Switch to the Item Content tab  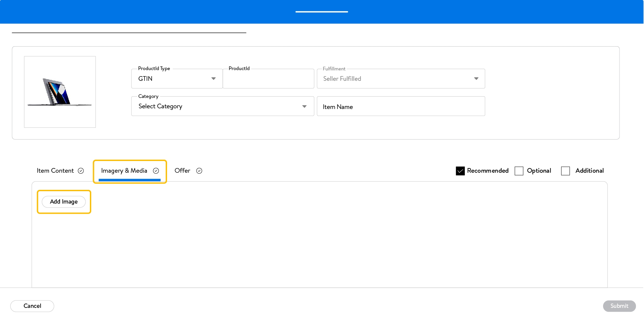60,171
